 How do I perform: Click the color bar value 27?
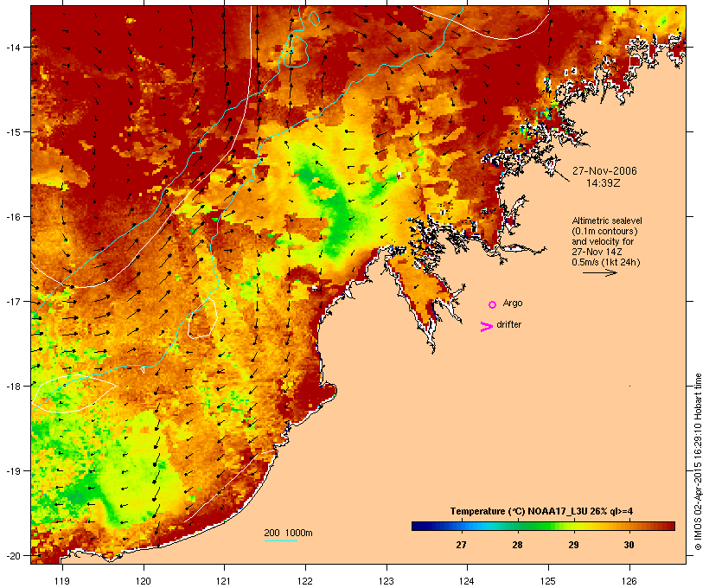coord(461,545)
